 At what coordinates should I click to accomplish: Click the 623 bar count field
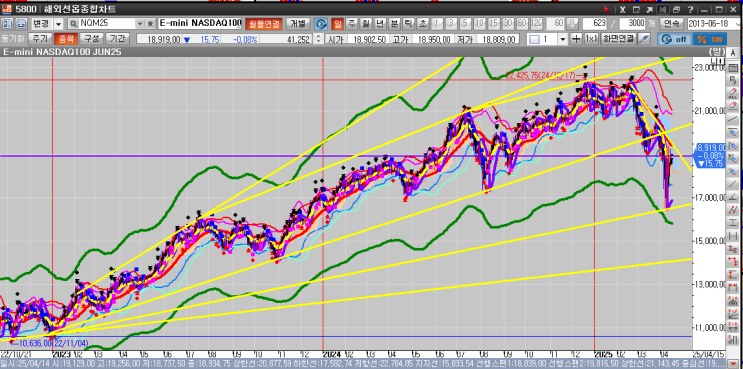[595, 24]
